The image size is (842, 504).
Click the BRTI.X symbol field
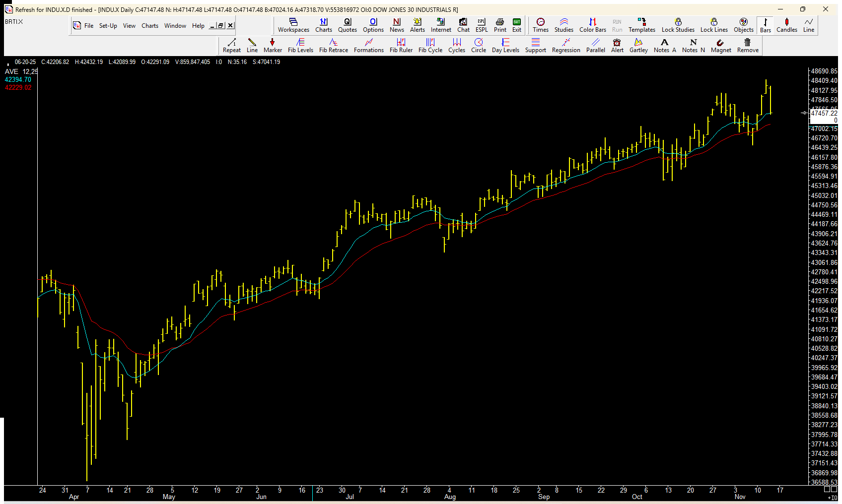click(14, 22)
